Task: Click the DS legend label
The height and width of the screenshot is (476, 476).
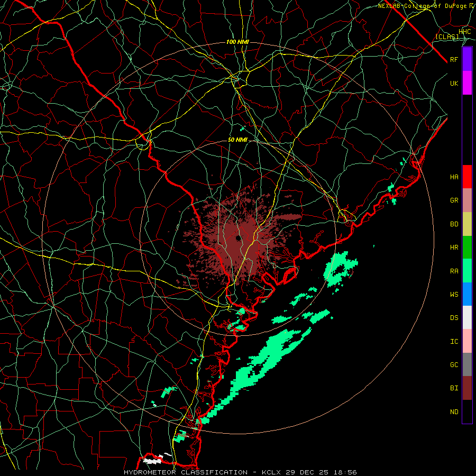Action: [454, 318]
